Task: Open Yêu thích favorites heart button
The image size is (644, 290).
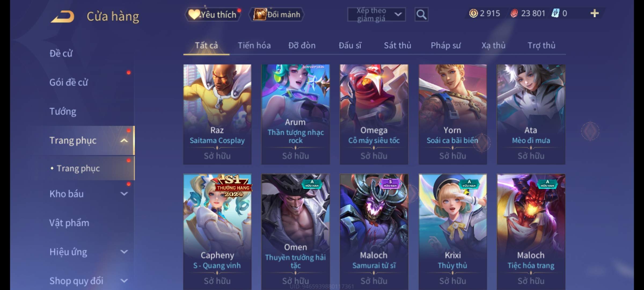Action: pos(213,15)
